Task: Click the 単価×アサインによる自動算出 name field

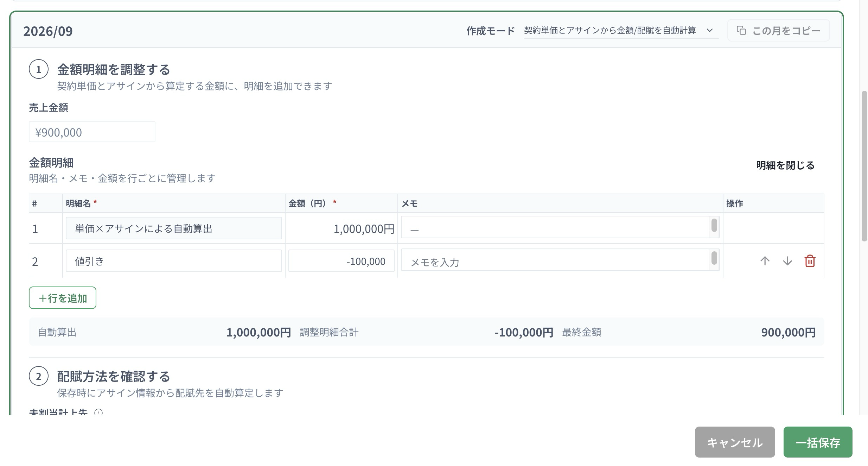Action: pos(174,228)
